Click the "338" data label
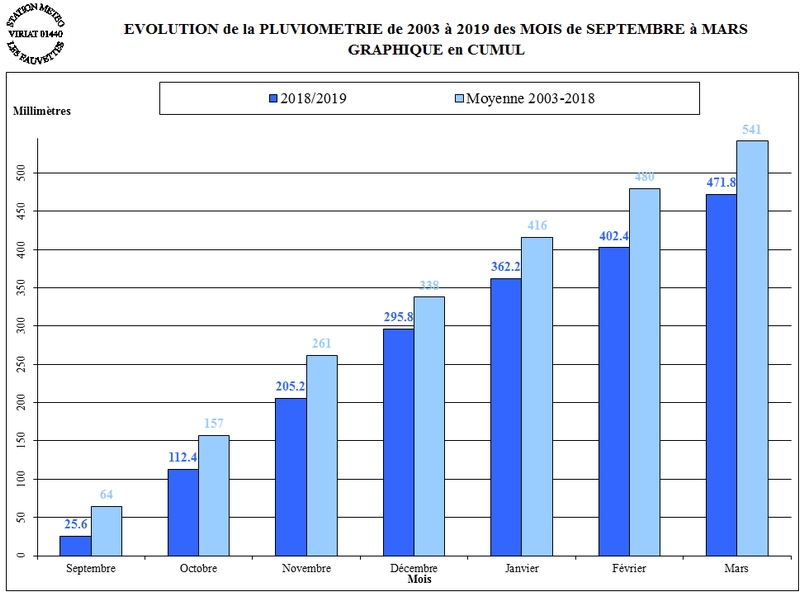This screenshot has height=597, width=800. 429,285
